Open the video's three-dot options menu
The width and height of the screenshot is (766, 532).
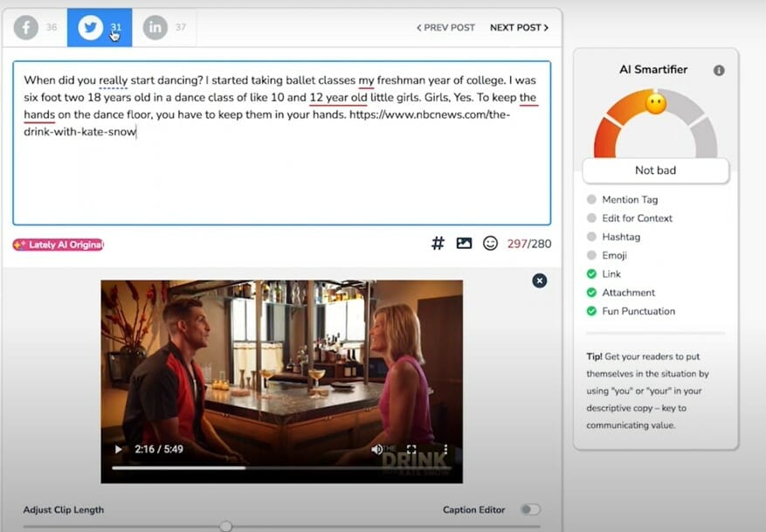[445, 449]
